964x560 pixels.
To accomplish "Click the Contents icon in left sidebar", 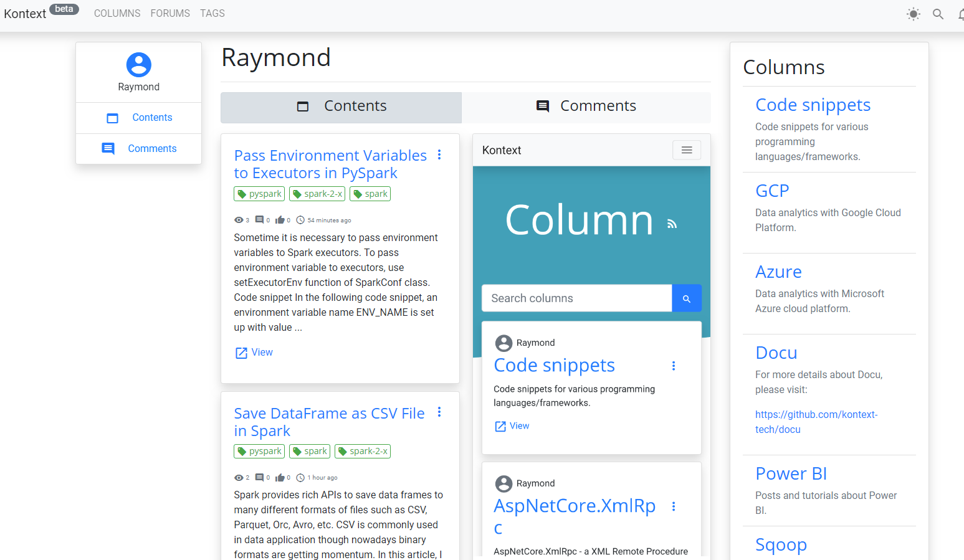I will click(x=112, y=118).
